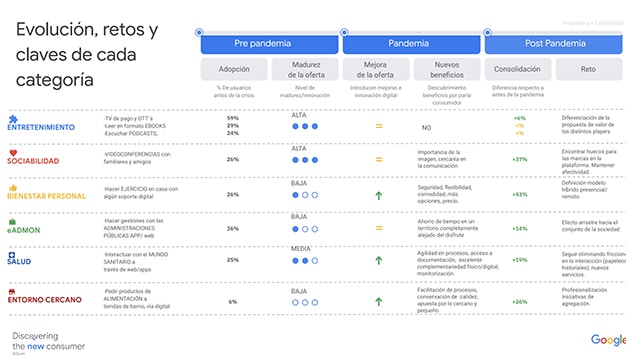This screenshot has width=626, height=364.
Task: Open the Pre pandemia blue header
Action: [269, 44]
